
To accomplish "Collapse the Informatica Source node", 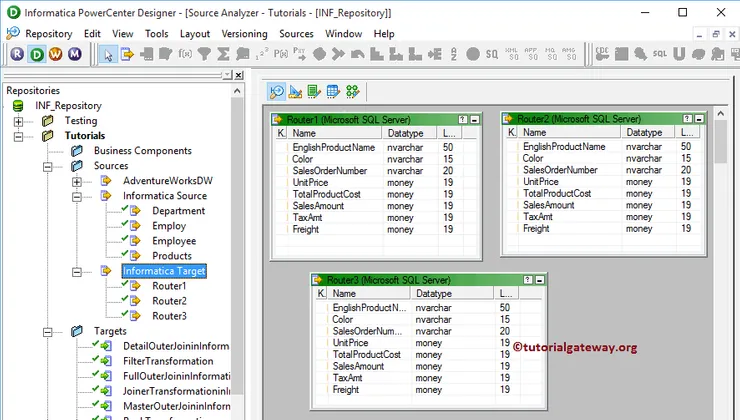I will (76, 197).
